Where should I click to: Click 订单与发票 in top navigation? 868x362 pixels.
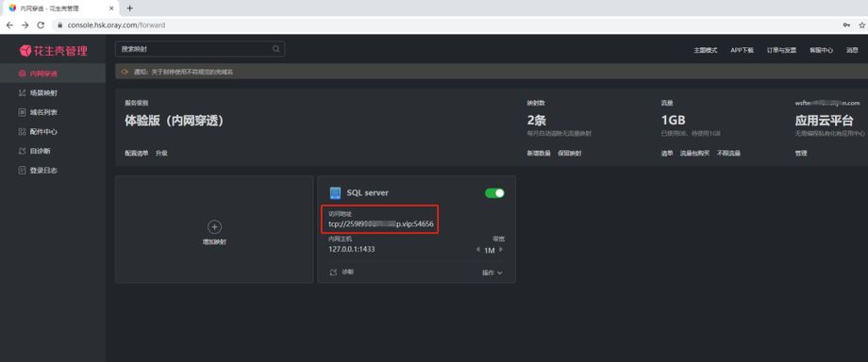tap(781, 50)
